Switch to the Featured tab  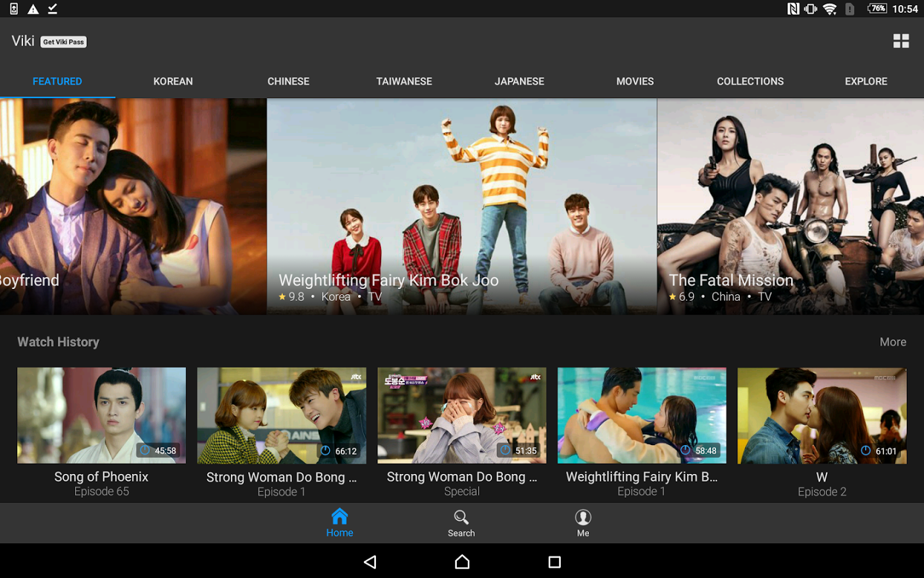point(57,82)
